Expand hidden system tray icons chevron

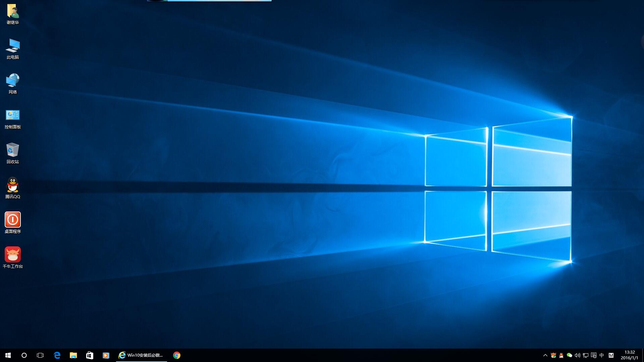545,355
